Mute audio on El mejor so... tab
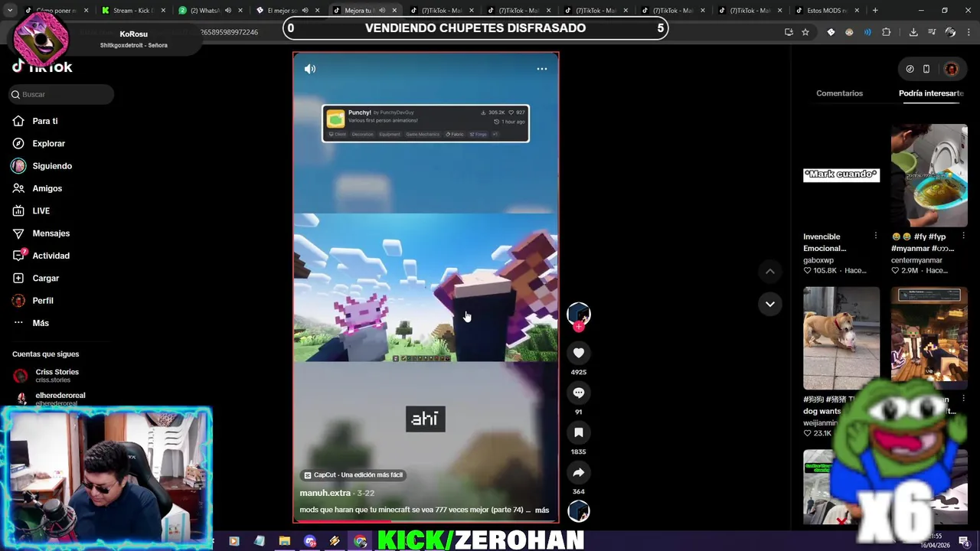980x551 pixels. [305, 11]
